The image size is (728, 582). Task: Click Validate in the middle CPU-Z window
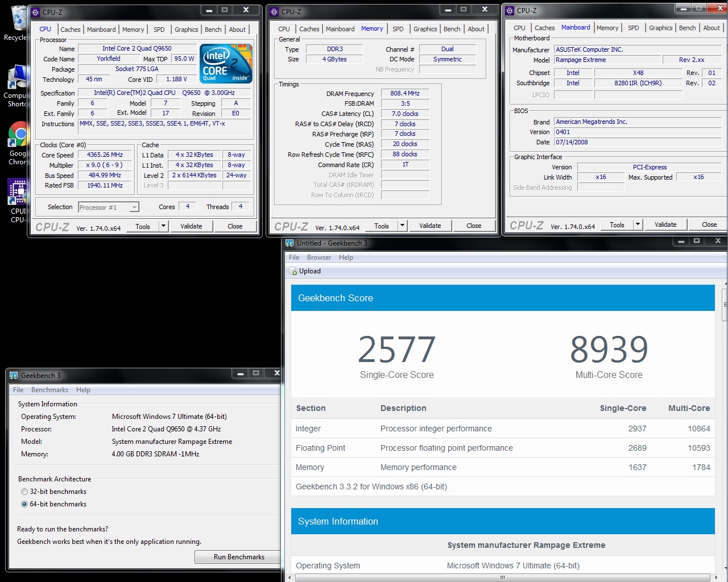click(430, 226)
